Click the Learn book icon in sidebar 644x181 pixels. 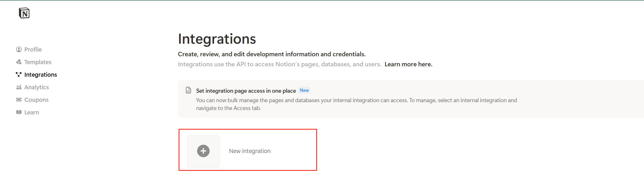tap(19, 112)
